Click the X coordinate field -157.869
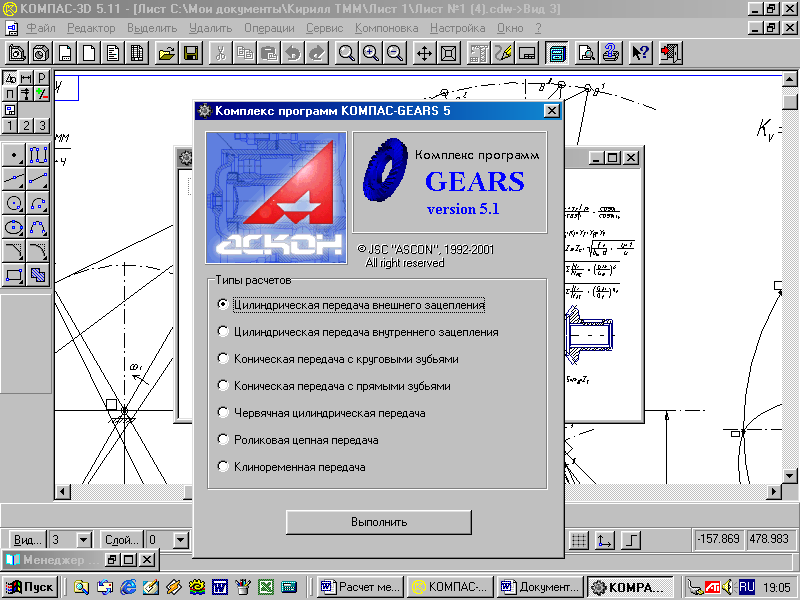This screenshot has height=600, width=800. point(718,539)
